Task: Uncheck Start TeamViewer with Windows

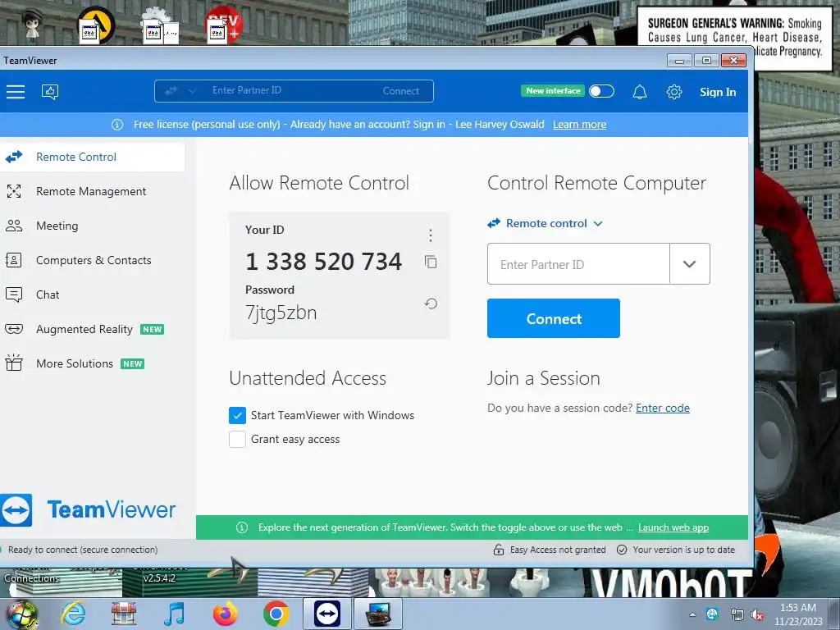Action: tap(237, 415)
